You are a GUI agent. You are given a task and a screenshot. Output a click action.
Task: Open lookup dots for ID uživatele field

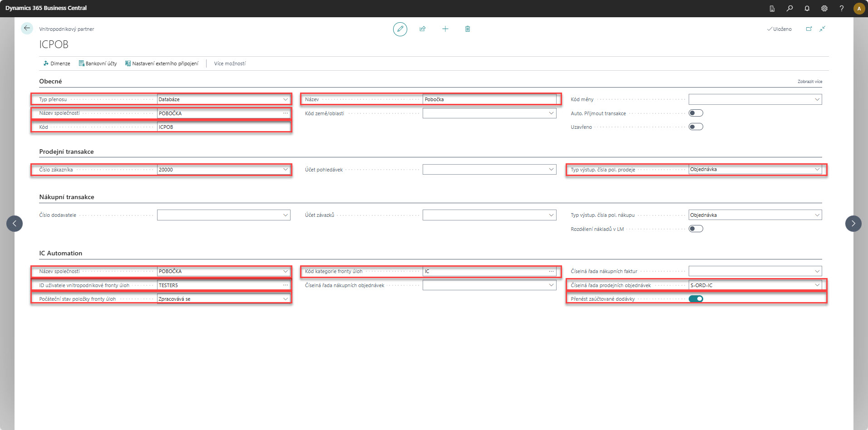point(286,285)
